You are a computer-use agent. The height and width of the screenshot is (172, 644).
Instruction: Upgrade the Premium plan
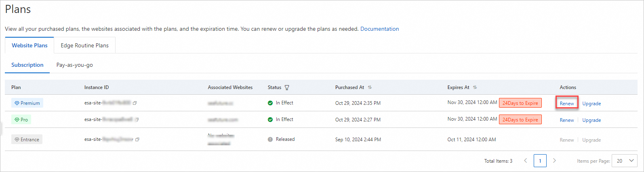[x=591, y=104]
